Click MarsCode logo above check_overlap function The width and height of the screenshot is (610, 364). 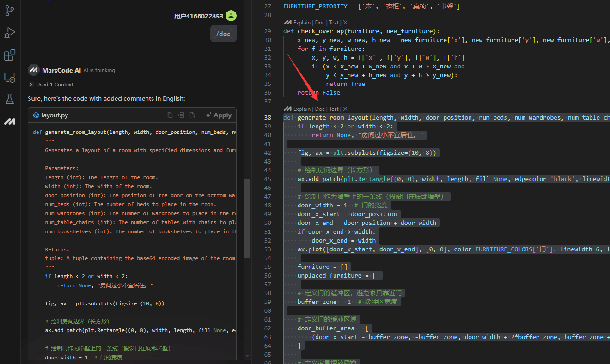tap(287, 22)
